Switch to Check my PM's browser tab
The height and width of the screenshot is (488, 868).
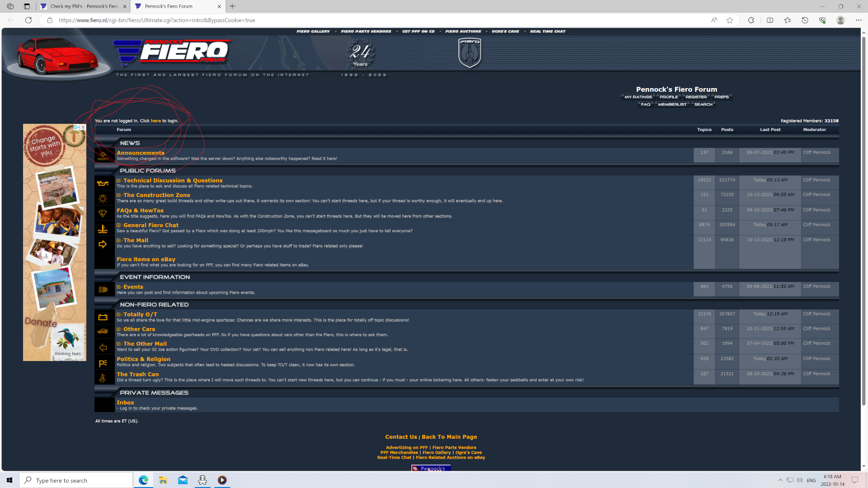point(84,6)
